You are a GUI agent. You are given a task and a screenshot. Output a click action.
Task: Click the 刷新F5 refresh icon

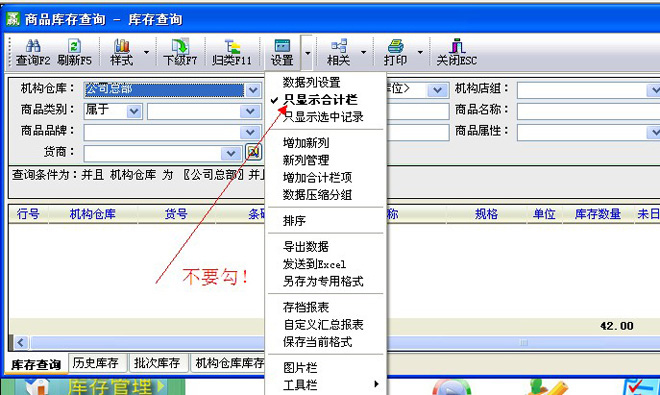[75, 45]
